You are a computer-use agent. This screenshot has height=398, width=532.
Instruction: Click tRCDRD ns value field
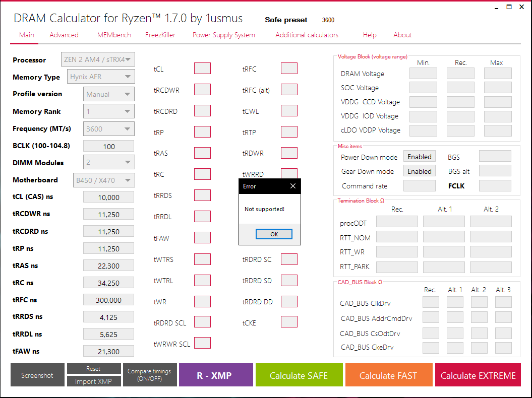pos(108,231)
